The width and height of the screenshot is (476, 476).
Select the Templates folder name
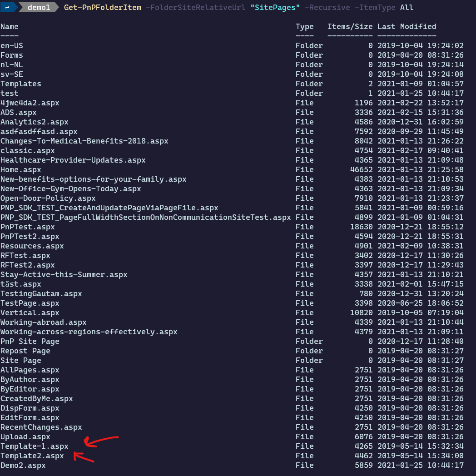click(x=20, y=84)
